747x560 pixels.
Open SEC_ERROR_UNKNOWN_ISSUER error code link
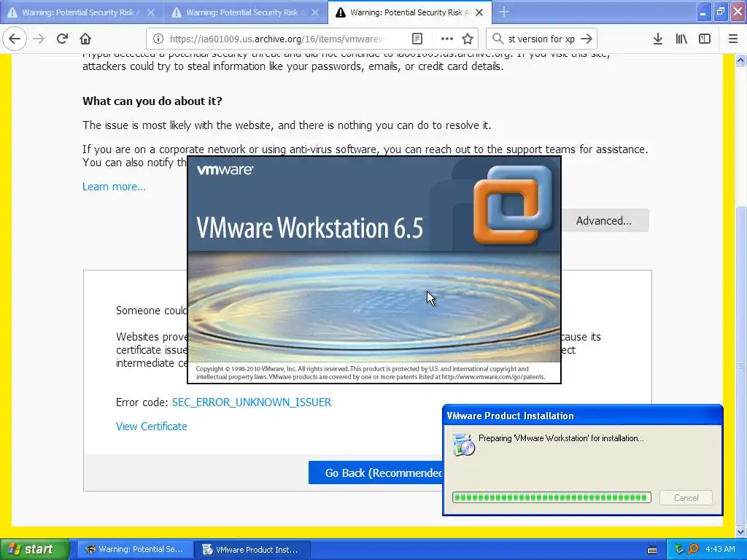click(252, 402)
